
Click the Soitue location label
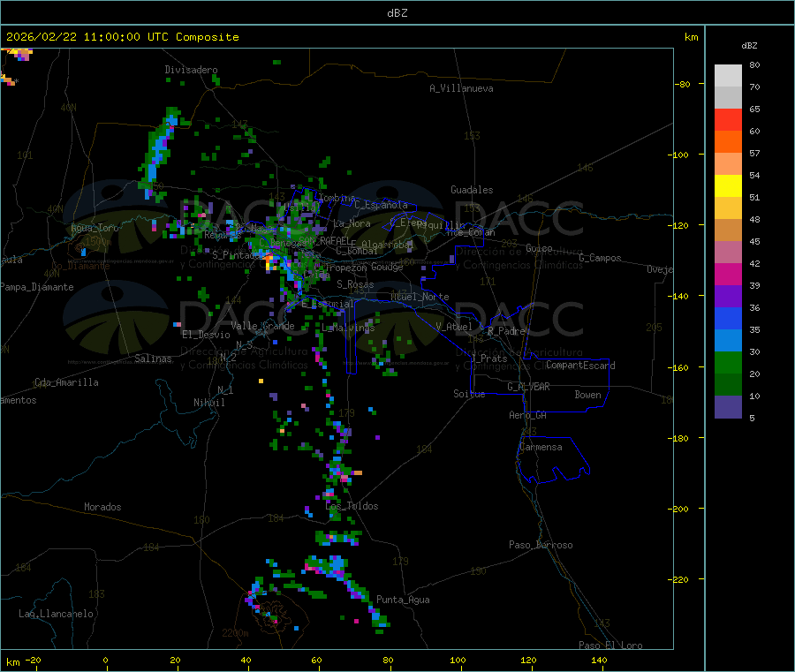[470, 394]
